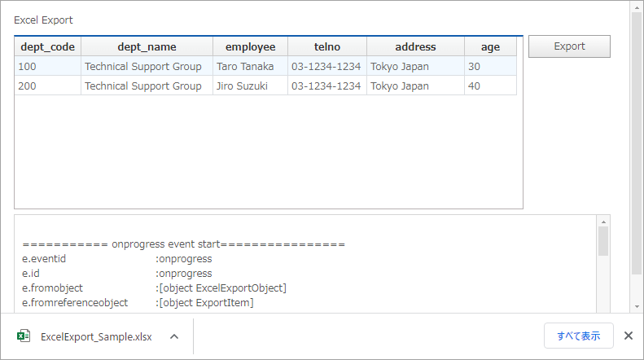The width and height of the screenshot is (644, 360).
Task: Click the age column header
Action: (x=490, y=47)
